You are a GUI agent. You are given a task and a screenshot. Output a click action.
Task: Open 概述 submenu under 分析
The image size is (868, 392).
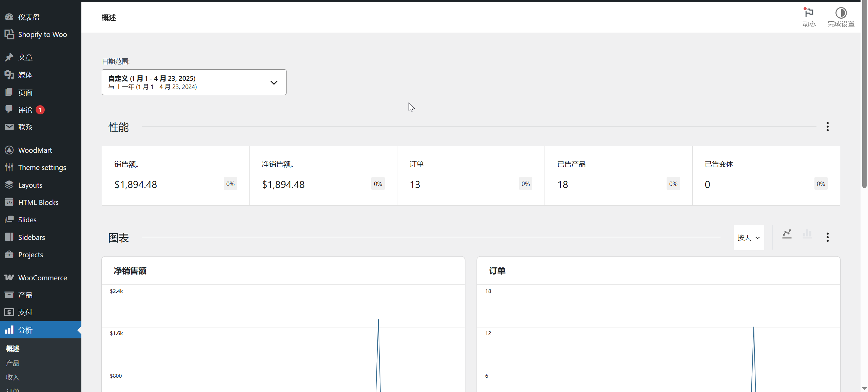13,349
